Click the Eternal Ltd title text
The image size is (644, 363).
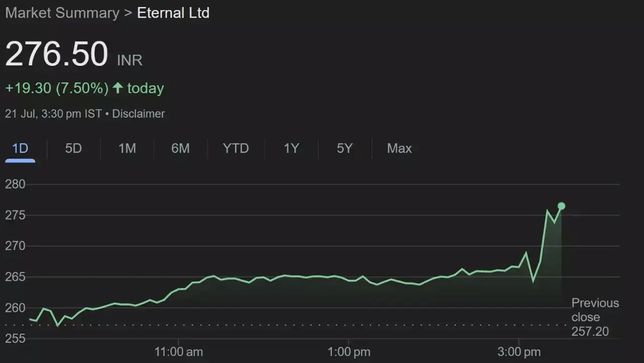click(x=173, y=13)
